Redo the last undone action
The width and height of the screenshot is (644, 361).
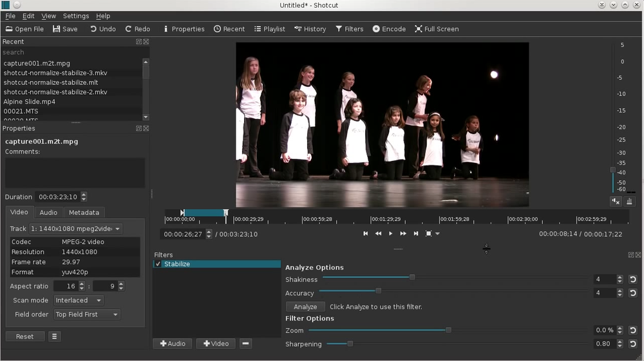click(138, 29)
